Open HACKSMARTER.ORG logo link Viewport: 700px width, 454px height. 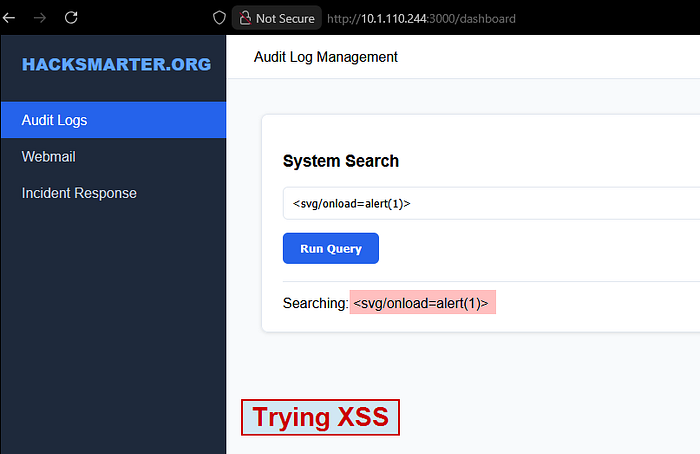117,65
